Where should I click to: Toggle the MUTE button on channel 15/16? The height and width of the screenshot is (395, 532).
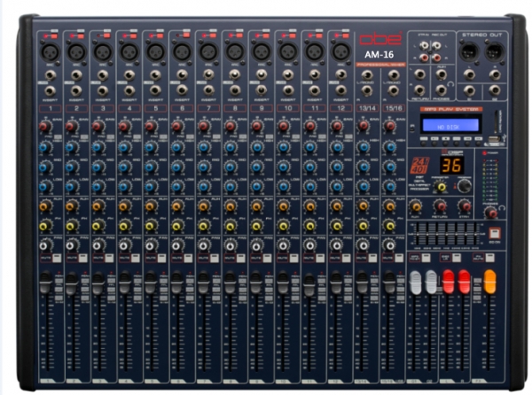pos(399,258)
